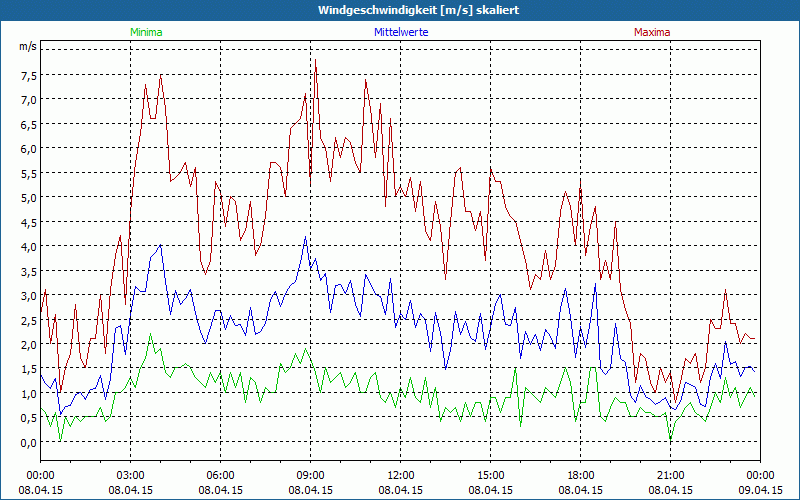Click the green Minima legend label
This screenshot has height=500, width=800.
(146, 32)
